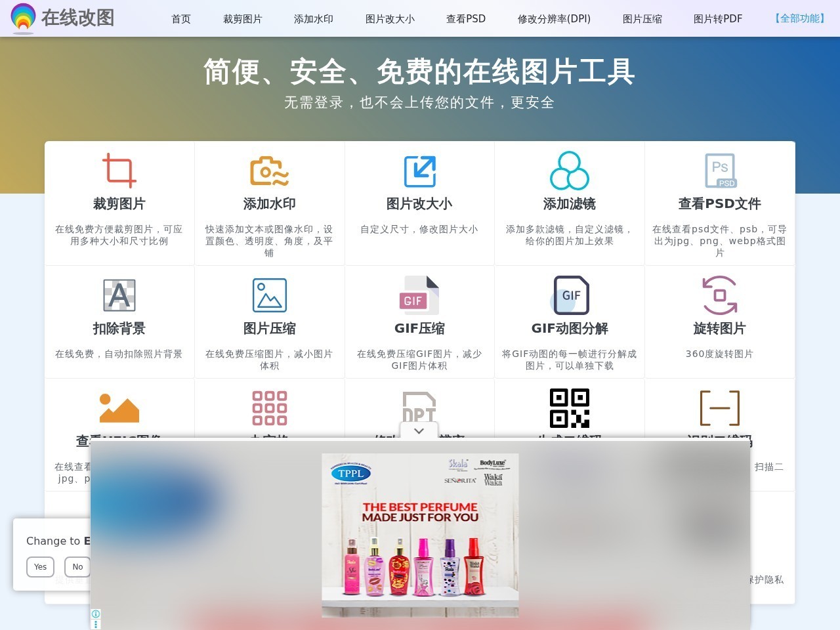The image size is (840, 630).
Task: Choose 查看PSD in the navigation bar
Action: (x=466, y=19)
